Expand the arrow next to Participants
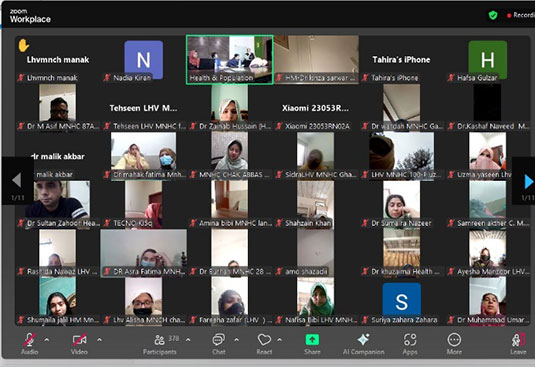 point(188,340)
